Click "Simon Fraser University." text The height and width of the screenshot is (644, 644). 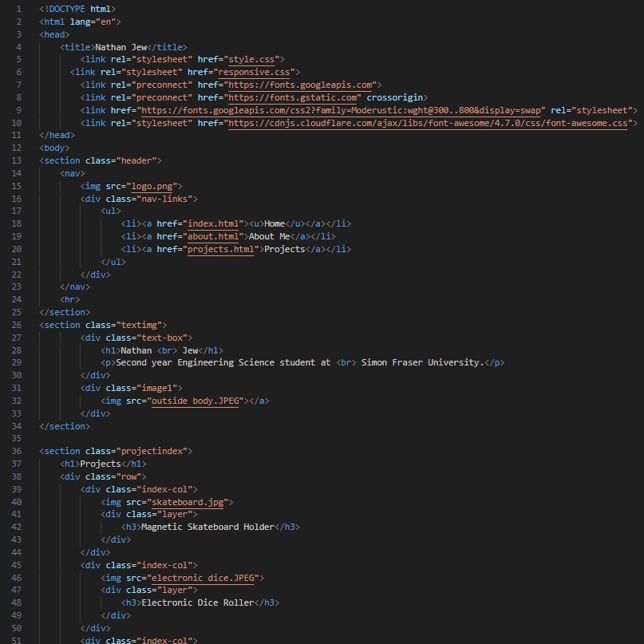(423, 362)
